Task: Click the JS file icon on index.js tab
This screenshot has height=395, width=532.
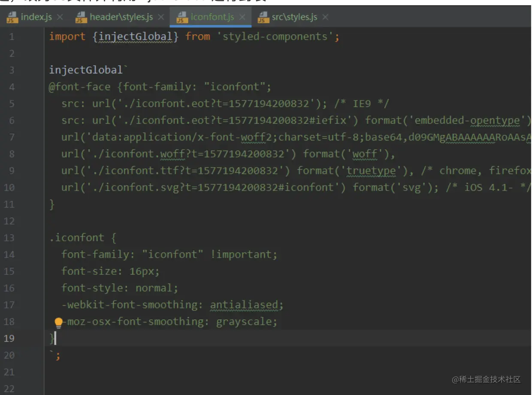Action: coord(12,17)
